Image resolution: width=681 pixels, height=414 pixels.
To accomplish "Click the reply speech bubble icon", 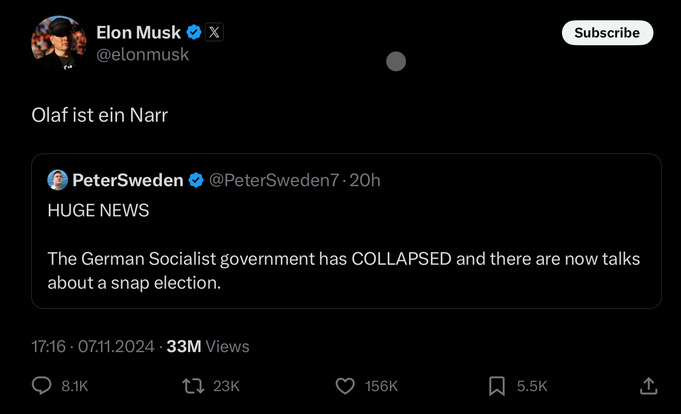I will point(42,385).
